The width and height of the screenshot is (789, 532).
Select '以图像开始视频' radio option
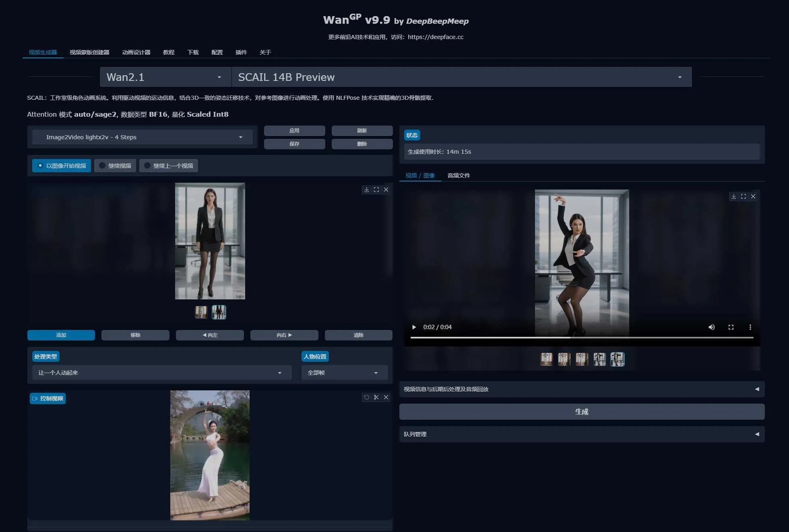pos(62,166)
